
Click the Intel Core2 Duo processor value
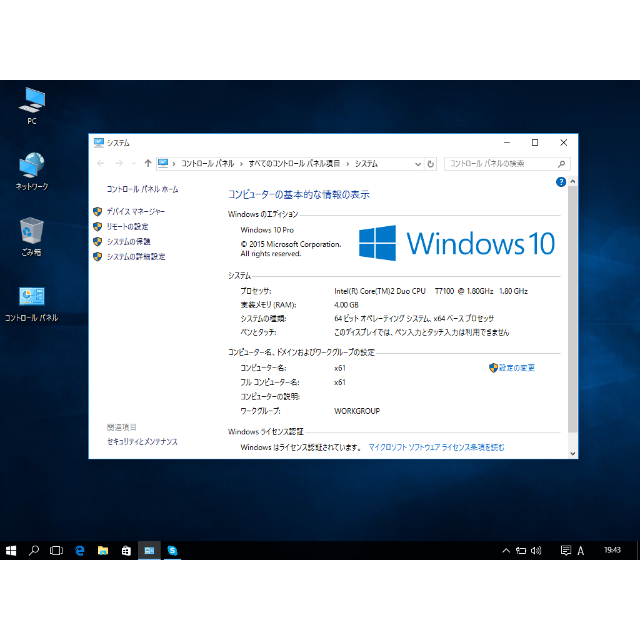tap(431, 291)
